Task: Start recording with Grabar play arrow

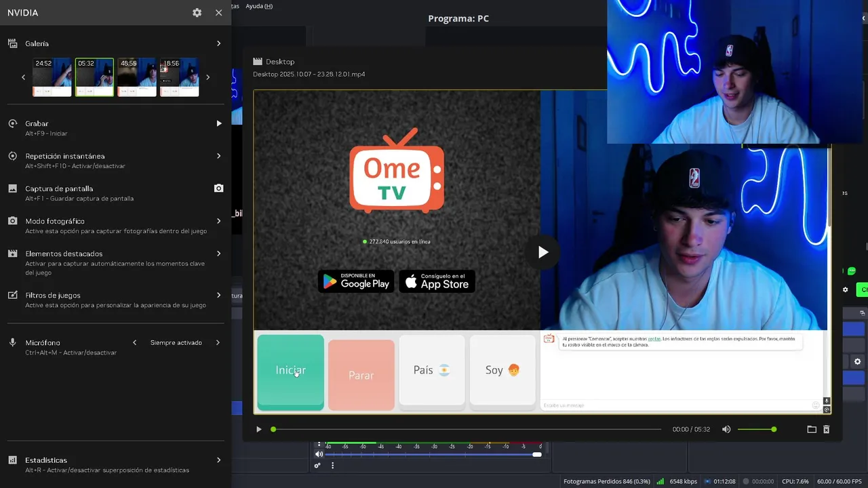Action: point(218,123)
